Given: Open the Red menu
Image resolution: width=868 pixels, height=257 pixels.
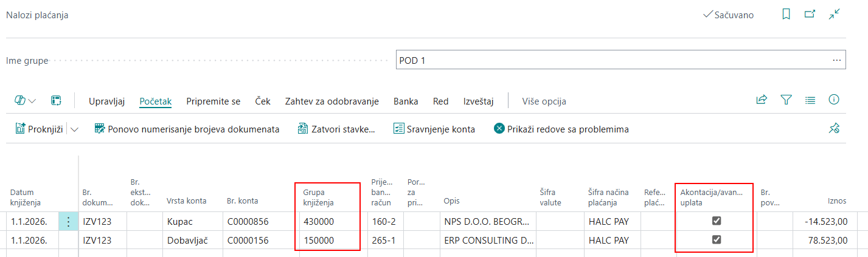Looking at the screenshot, I should tap(441, 101).
